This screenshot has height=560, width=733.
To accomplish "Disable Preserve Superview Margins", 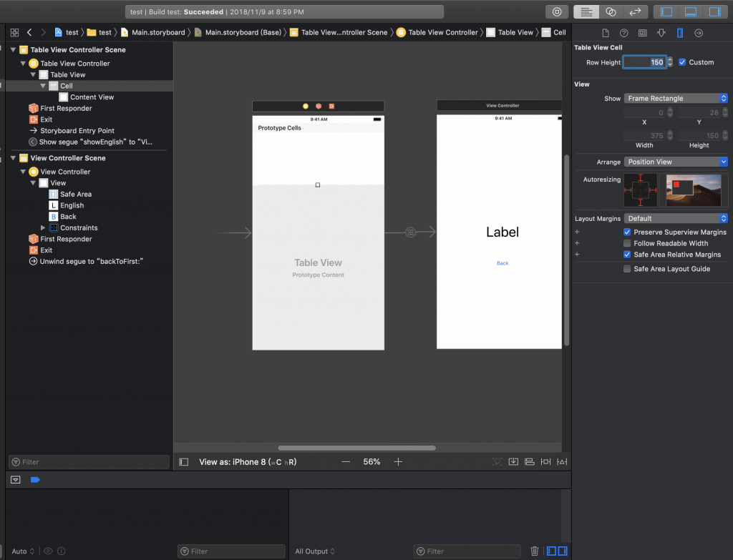I will 627,232.
